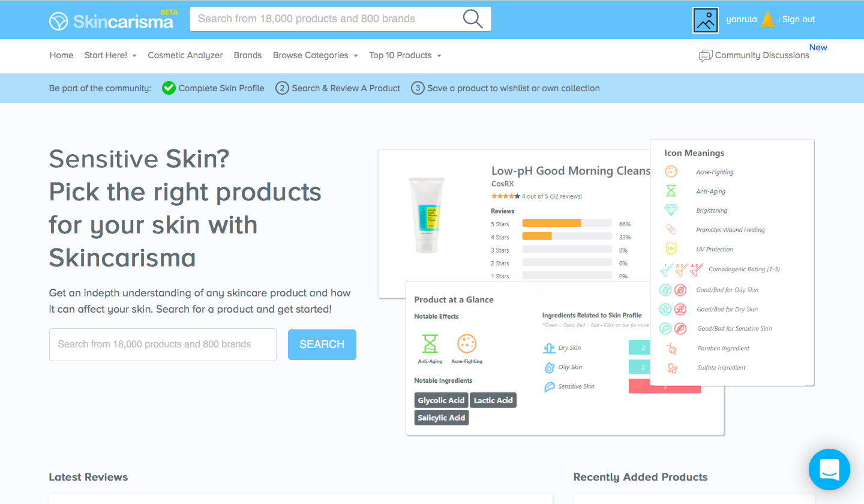Click the Promotes Wound Healing bandage icon
Screen dimensions: 864x504
[671, 229]
